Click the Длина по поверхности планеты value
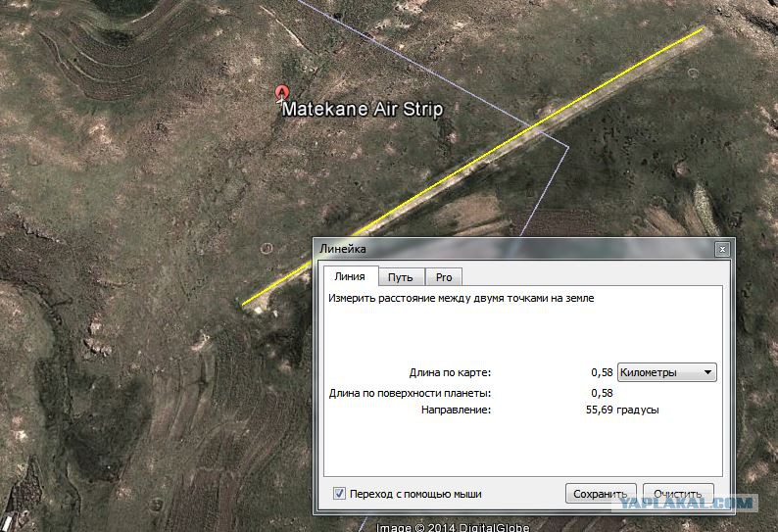This screenshot has height=532, width=778. pyautogui.click(x=602, y=393)
